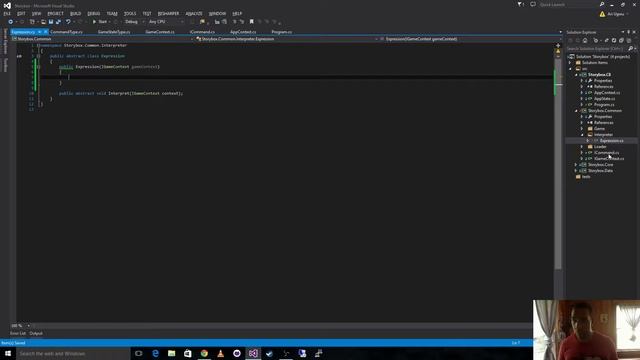
Task: Open the EDIT menu
Action: pyautogui.click(x=21, y=13)
